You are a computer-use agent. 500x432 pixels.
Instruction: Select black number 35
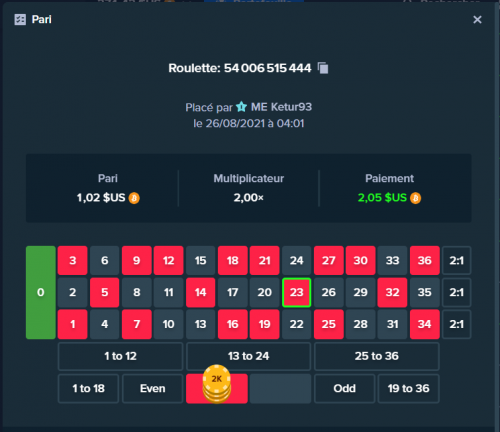click(x=425, y=292)
